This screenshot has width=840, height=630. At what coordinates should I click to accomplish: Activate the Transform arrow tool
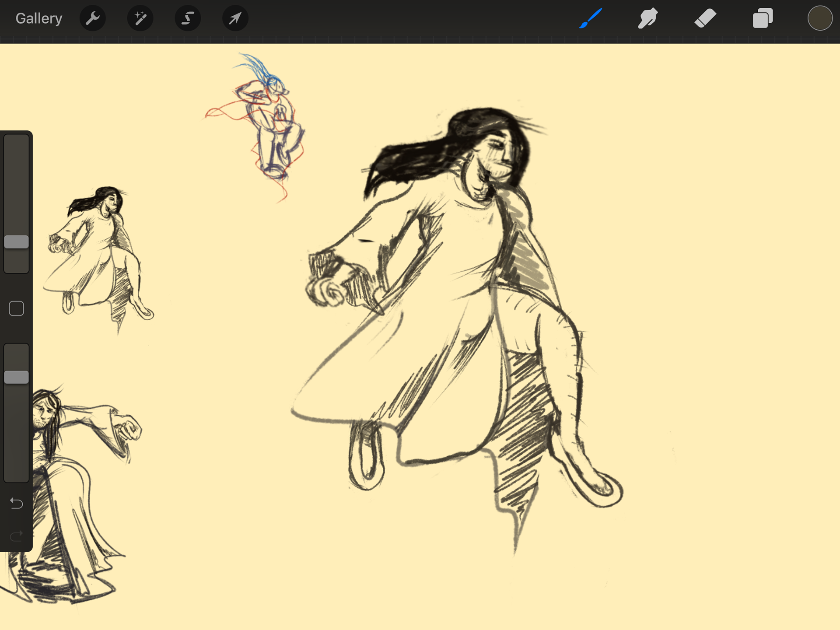(x=235, y=18)
